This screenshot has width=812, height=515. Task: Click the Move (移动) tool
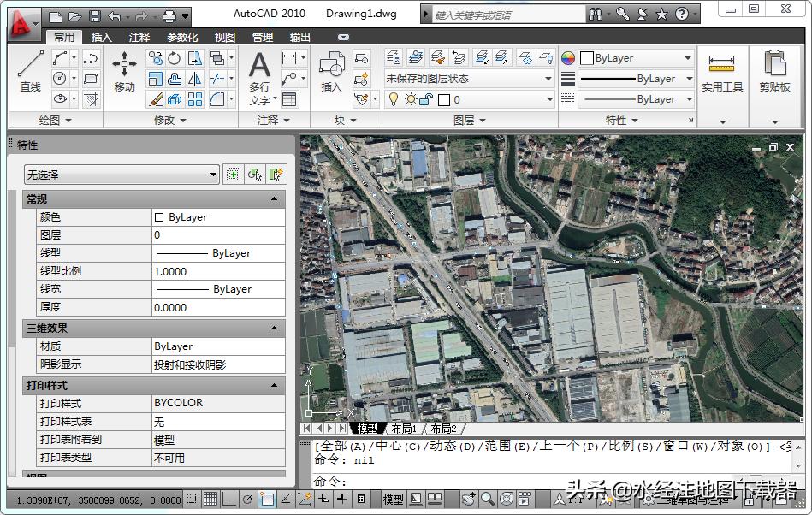[125, 70]
